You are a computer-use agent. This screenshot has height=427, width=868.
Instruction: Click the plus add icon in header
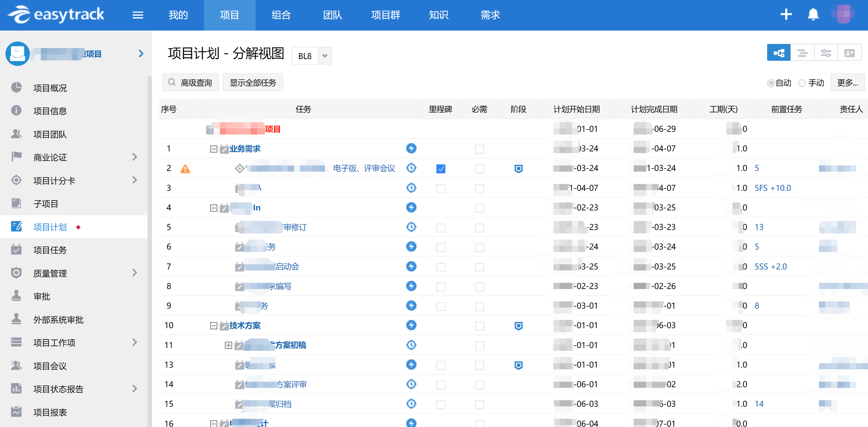pos(786,15)
